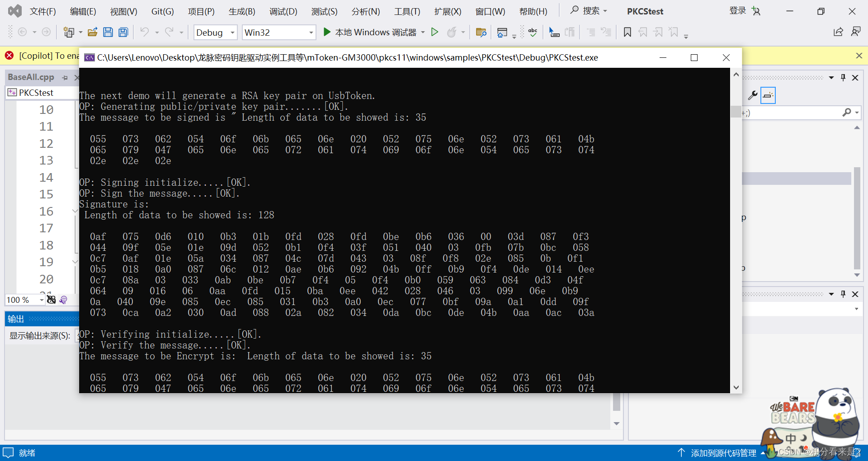Open the 扩展(X) menu
Image resolution: width=868 pixels, height=461 pixels.
pos(448,11)
